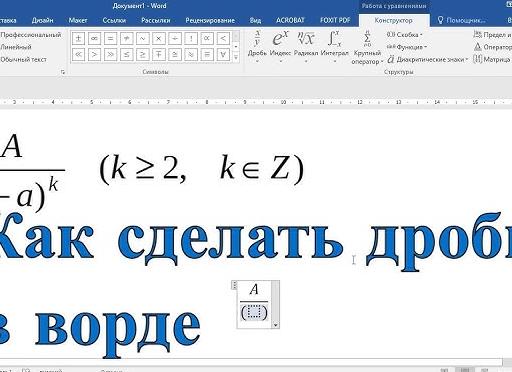This screenshot has width=512, height=372.
Task: Switch to Профессиональный equation format
Action: (30, 35)
